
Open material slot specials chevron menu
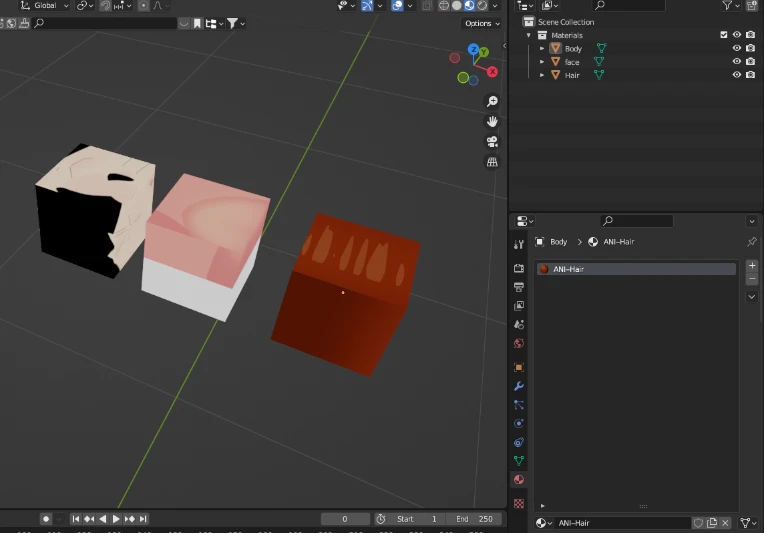[x=752, y=297]
